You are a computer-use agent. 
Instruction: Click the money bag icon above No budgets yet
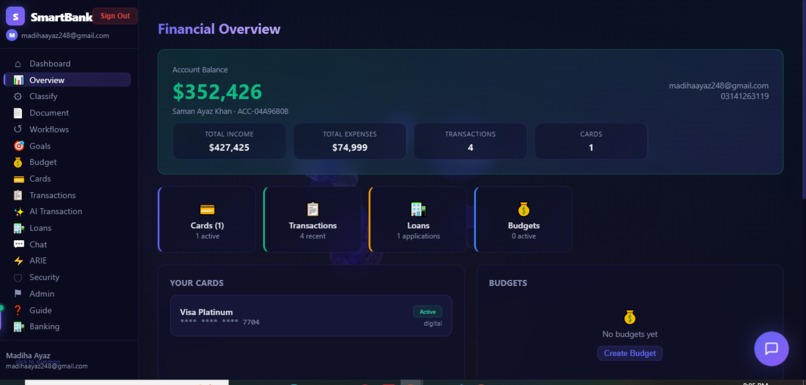coord(630,317)
